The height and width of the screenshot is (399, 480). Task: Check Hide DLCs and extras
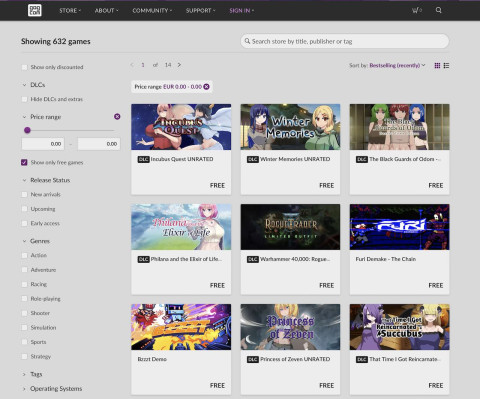click(24, 99)
